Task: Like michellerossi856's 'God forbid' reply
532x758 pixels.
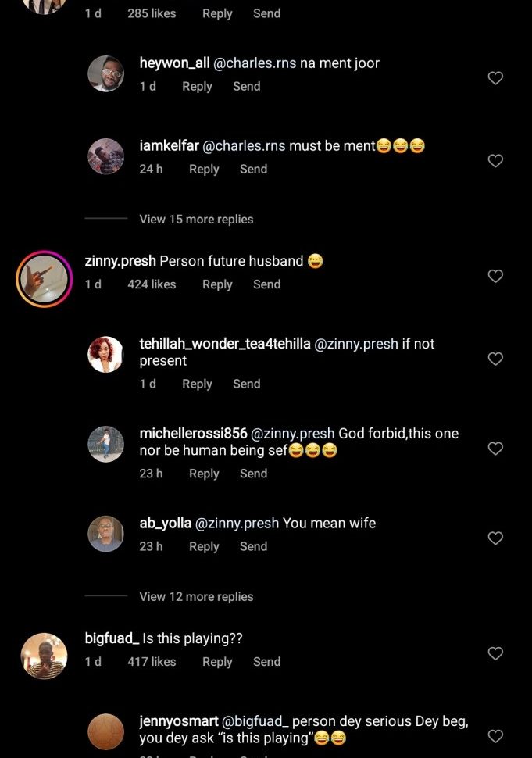Action: tap(495, 449)
